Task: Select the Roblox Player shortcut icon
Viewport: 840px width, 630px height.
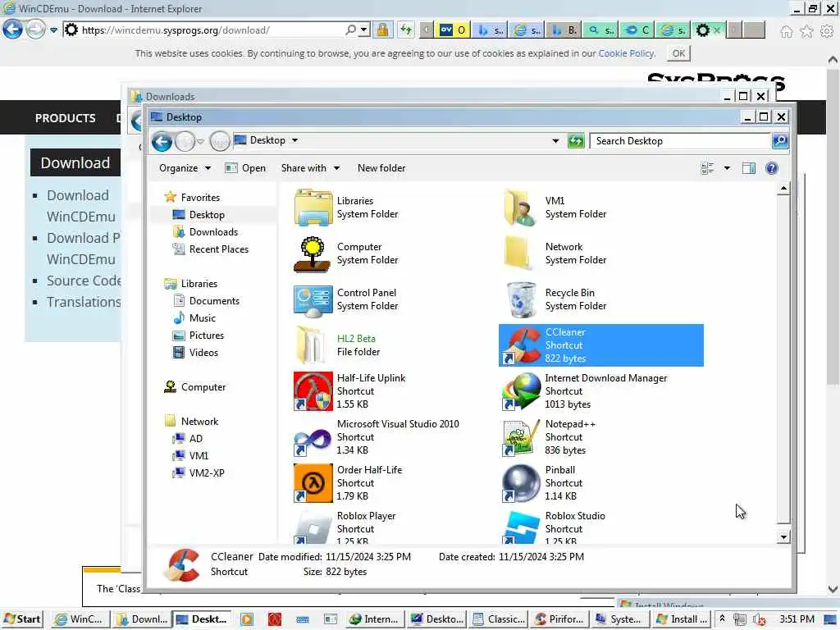Action: pyautogui.click(x=313, y=527)
